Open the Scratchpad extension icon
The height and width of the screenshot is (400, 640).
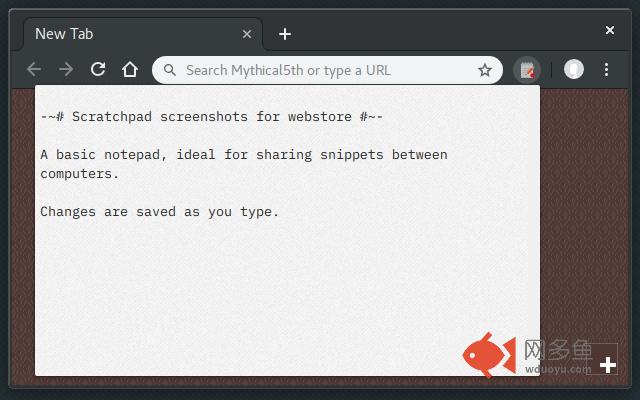527,70
